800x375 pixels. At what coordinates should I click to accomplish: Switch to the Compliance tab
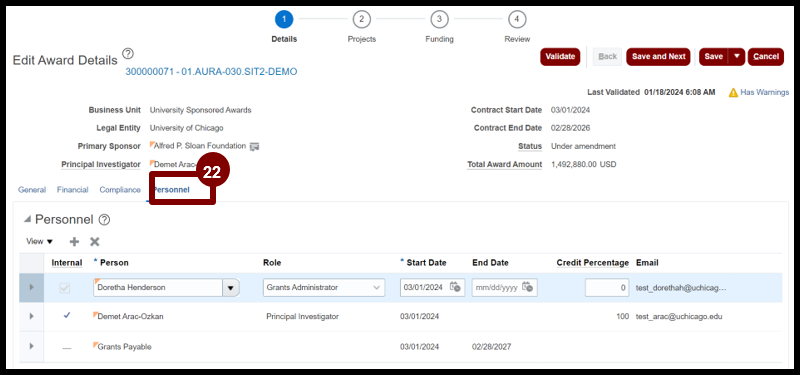click(120, 190)
